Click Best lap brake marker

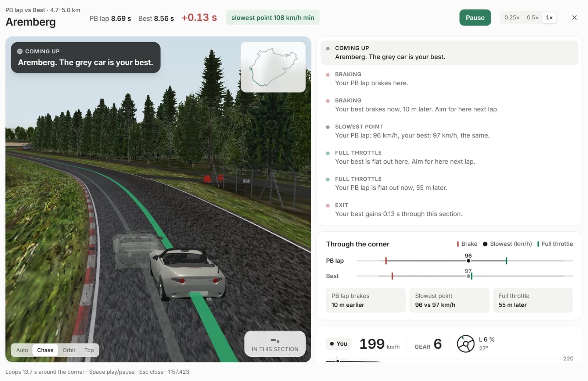pyautogui.click(x=392, y=276)
